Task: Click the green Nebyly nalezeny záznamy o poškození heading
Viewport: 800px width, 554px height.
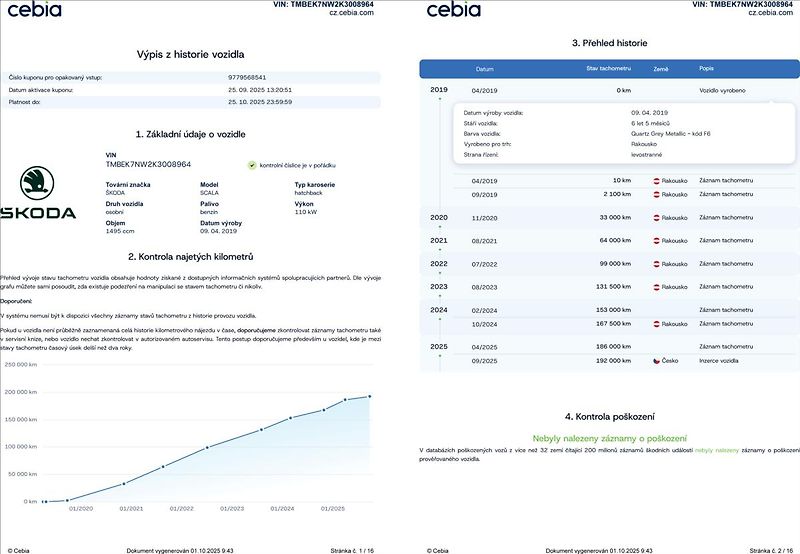Action: click(609, 438)
